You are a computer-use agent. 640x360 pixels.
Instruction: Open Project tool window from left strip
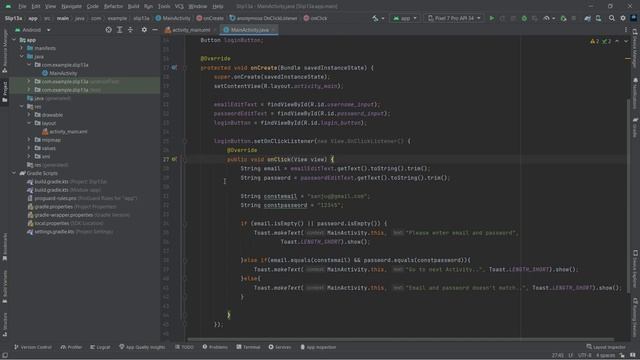(5, 91)
